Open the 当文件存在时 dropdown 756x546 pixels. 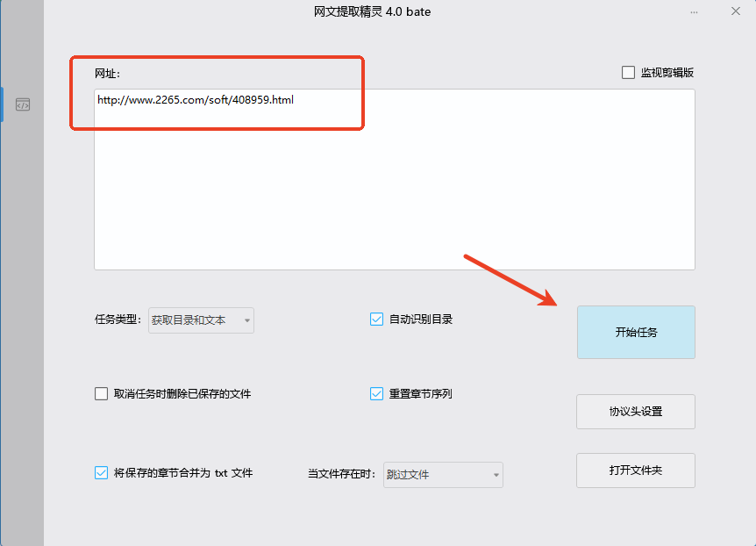pyautogui.click(x=443, y=474)
